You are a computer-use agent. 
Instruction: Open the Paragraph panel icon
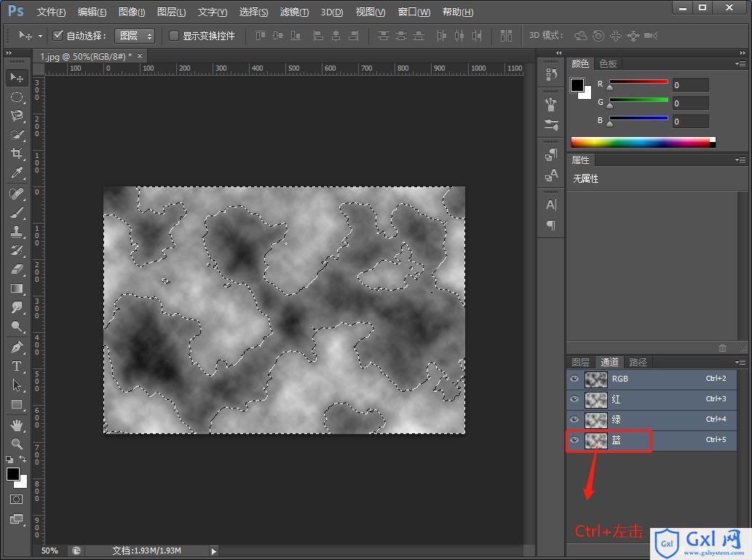pos(551,225)
